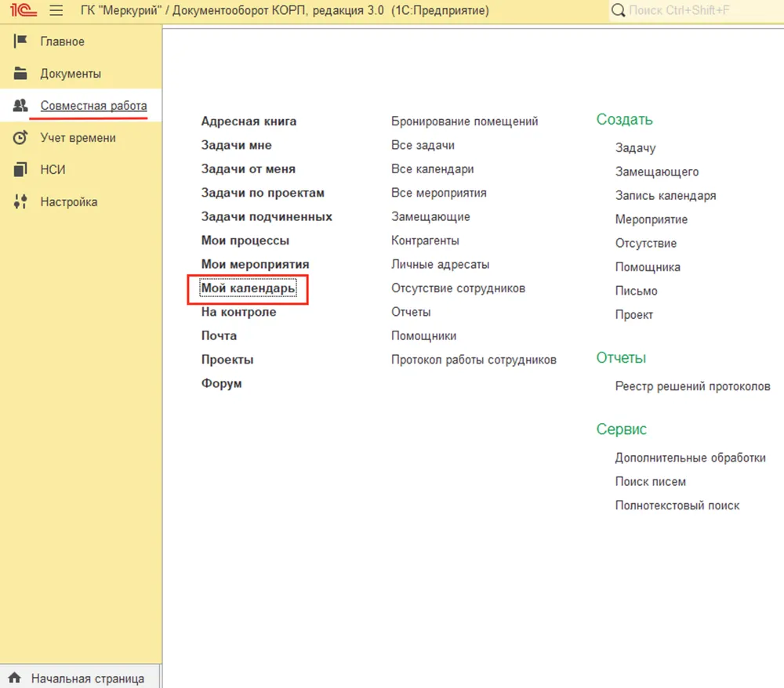
Task: Open Мои процессы
Action: 245,241
